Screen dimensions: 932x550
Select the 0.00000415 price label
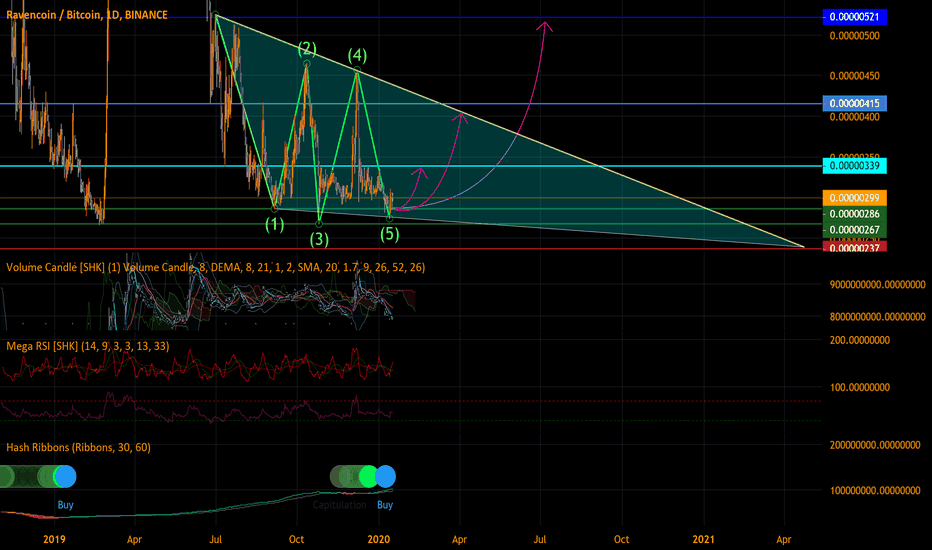coord(854,103)
